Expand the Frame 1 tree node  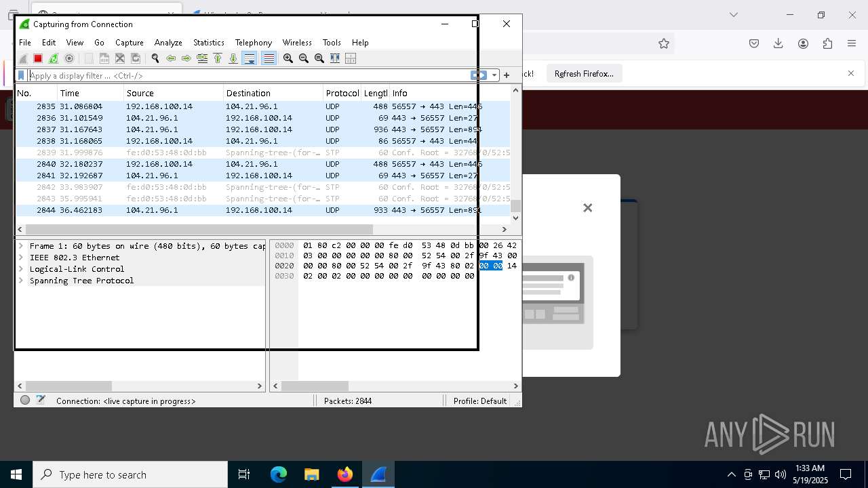click(21, 246)
